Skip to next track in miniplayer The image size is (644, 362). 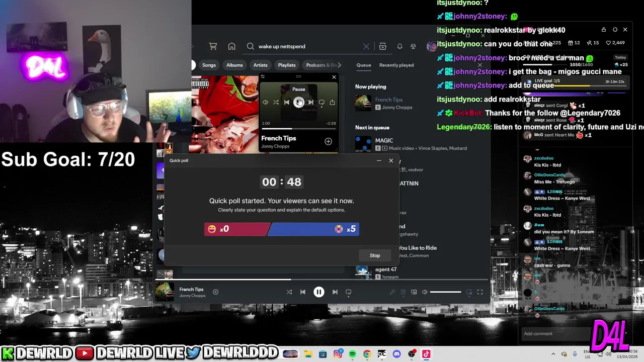[x=310, y=103]
